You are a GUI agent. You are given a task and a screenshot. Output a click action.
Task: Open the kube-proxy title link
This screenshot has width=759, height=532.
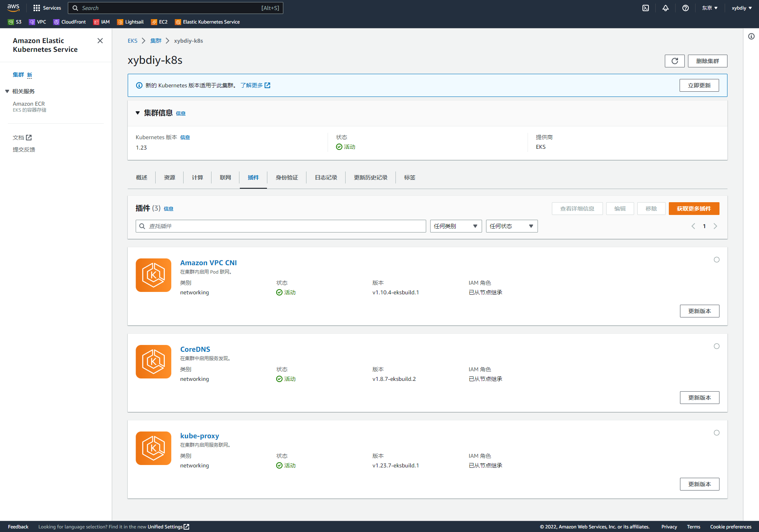200,436
